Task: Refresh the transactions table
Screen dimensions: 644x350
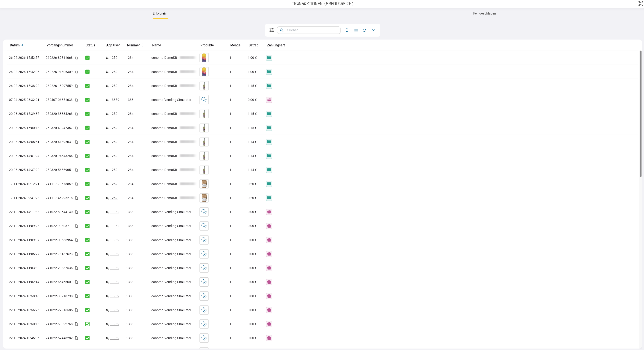Action: tap(364, 30)
